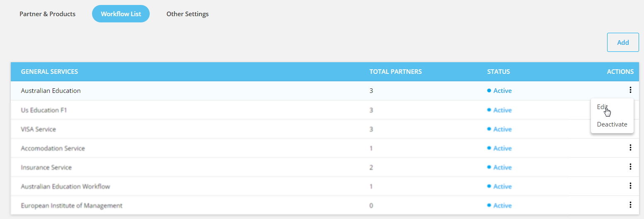Screen dimensions: 644x219
Task: Click Active status of Us Education F1
Action: (x=500, y=110)
